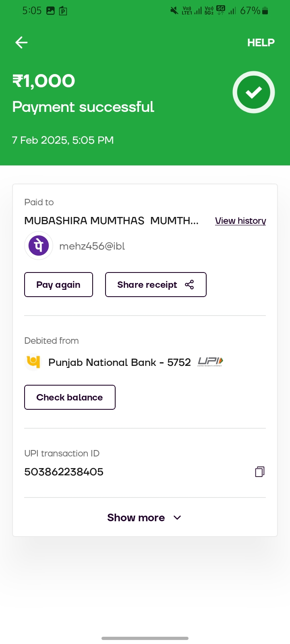The width and height of the screenshot is (290, 644).
Task: Tap the PhonePe recipient avatar icon
Action: click(x=39, y=246)
